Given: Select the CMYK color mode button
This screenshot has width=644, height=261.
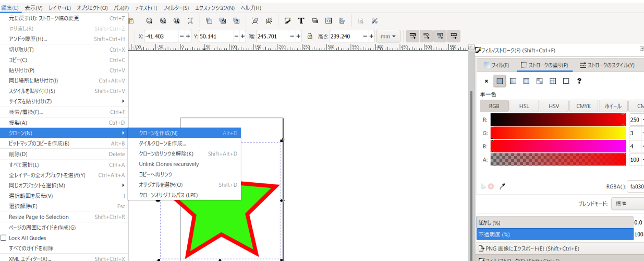Looking at the screenshot, I should (x=584, y=106).
